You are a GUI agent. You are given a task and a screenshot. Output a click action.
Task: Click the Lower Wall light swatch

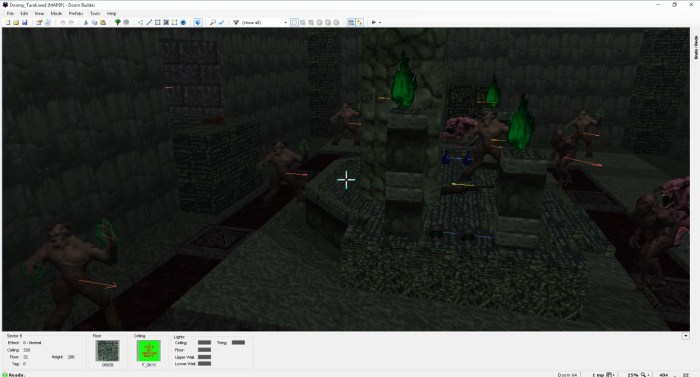point(204,364)
